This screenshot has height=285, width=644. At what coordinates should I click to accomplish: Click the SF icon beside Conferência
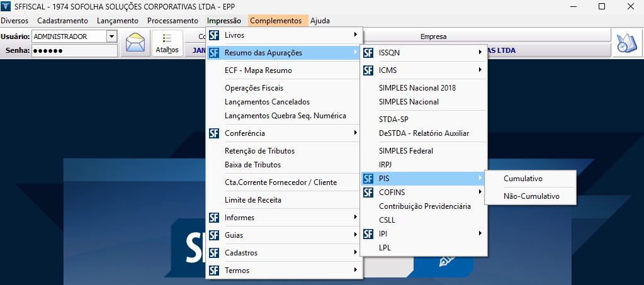click(x=215, y=133)
